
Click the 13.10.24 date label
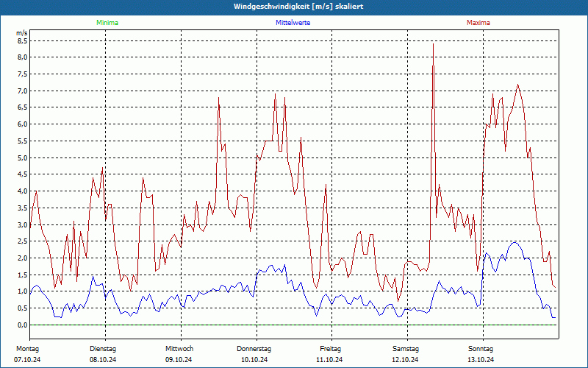481,360
